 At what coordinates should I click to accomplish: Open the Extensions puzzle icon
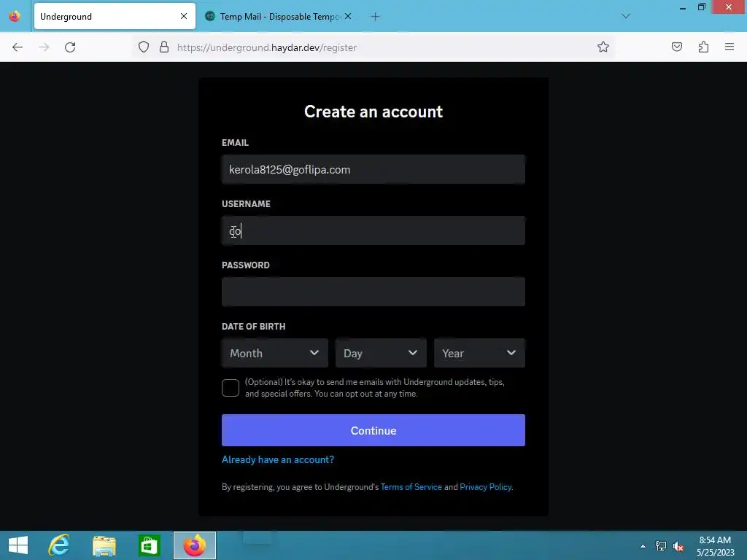703,47
